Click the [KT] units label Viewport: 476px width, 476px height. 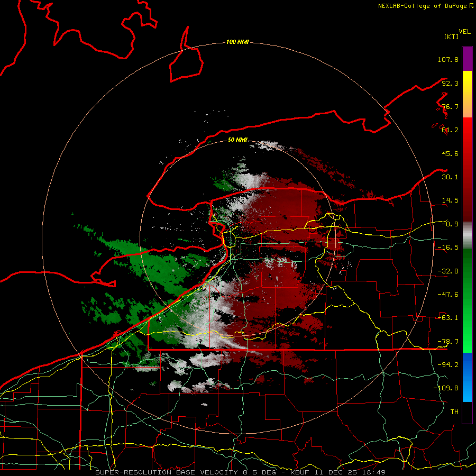pyautogui.click(x=452, y=36)
